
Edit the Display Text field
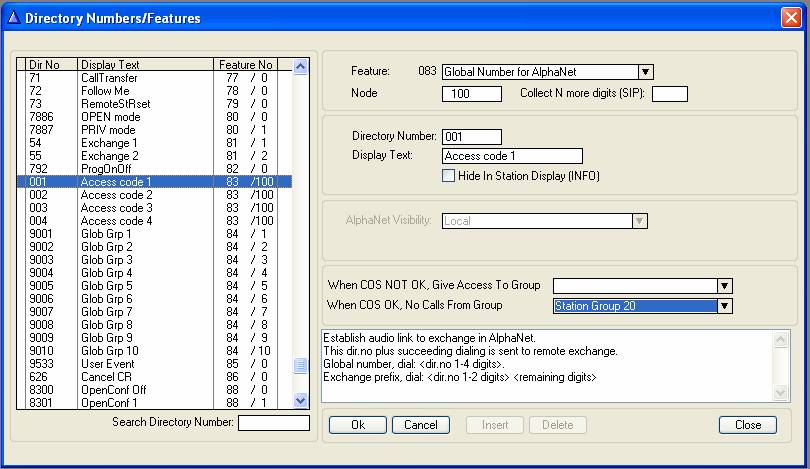coord(511,156)
